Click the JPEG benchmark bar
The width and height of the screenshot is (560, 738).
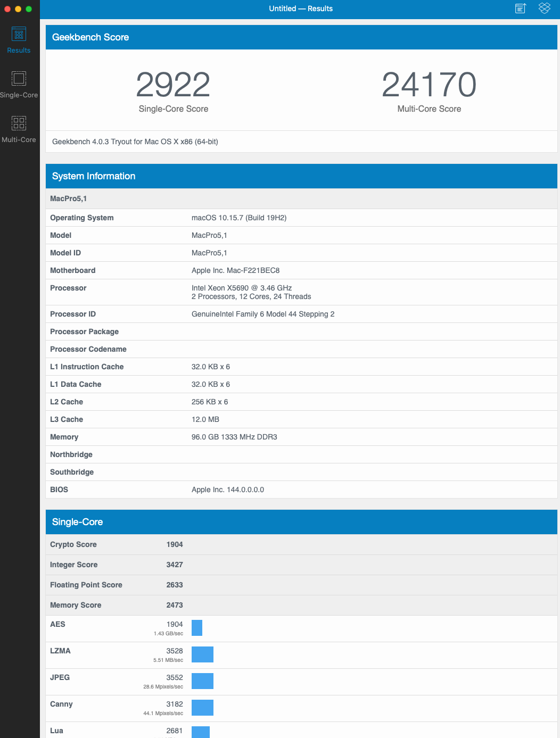(x=202, y=681)
